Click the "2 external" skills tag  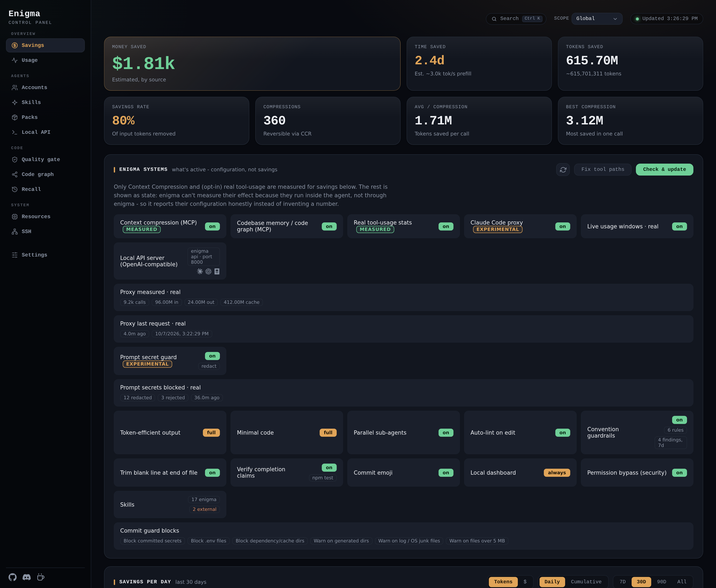click(204, 509)
